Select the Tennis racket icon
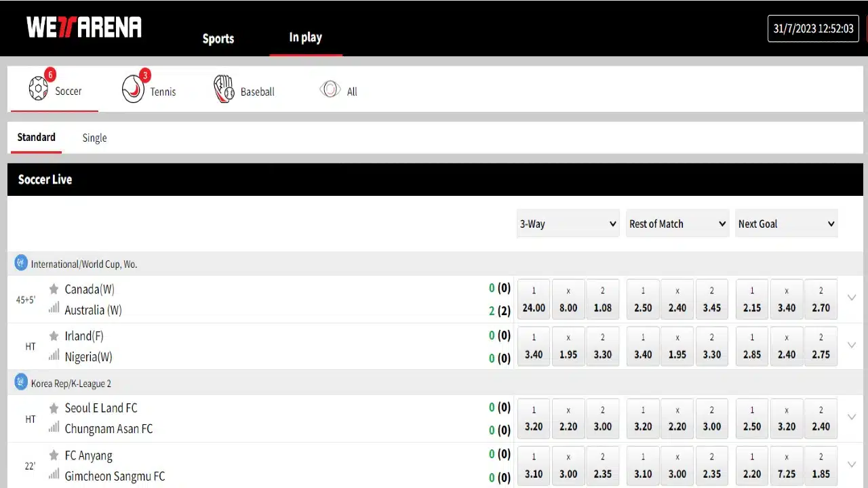The image size is (868, 488). tap(133, 89)
